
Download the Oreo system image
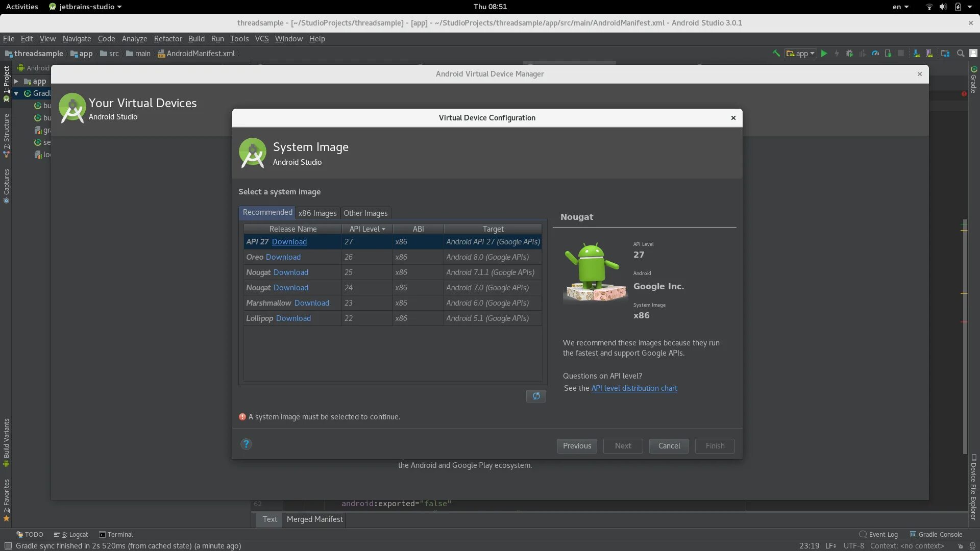pyautogui.click(x=283, y=257)
